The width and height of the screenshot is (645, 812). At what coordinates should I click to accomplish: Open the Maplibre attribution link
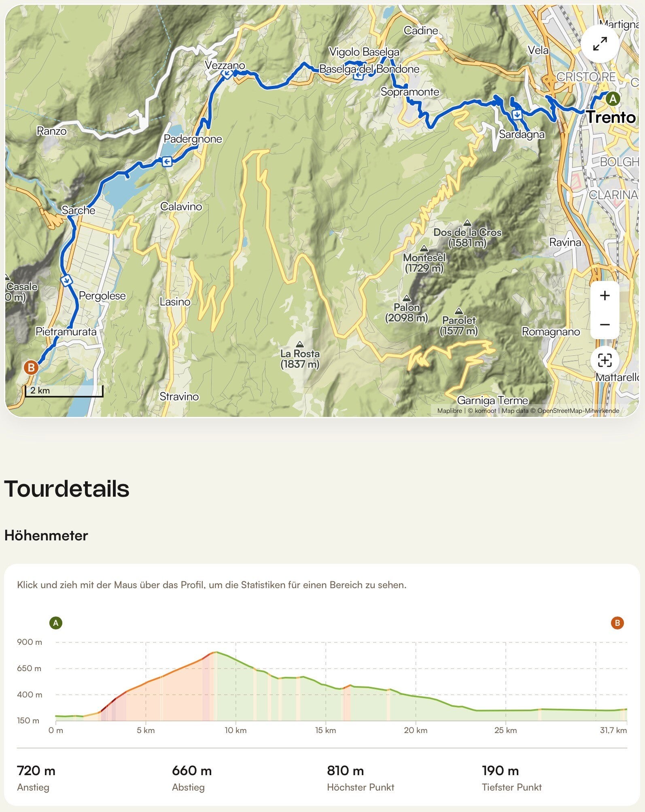click(x=450, y=410)
